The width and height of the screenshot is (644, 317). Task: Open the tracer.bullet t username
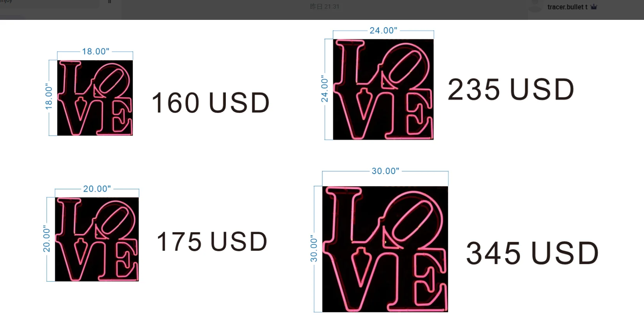[567, 7]
